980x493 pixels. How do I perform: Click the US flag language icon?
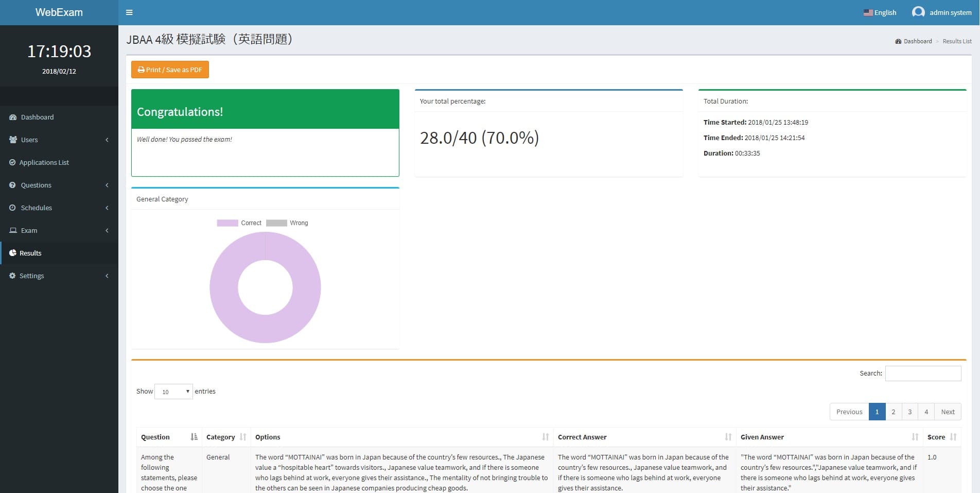(x=868, y=13)
